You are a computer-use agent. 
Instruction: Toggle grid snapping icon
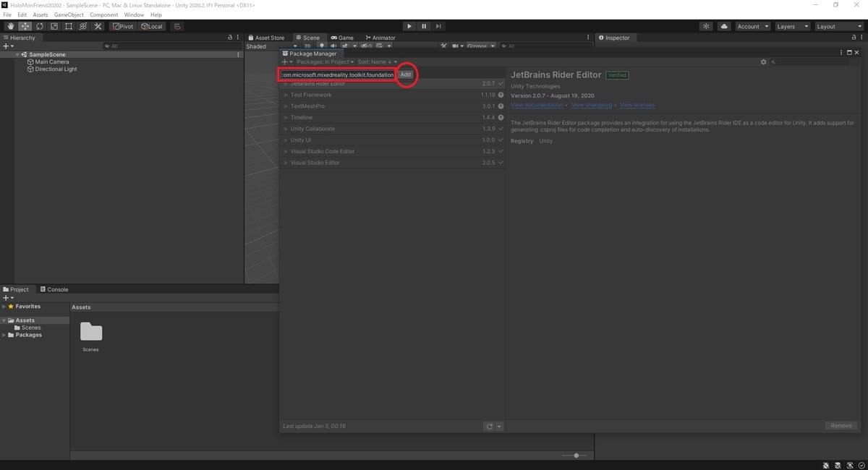click(177, 26)
